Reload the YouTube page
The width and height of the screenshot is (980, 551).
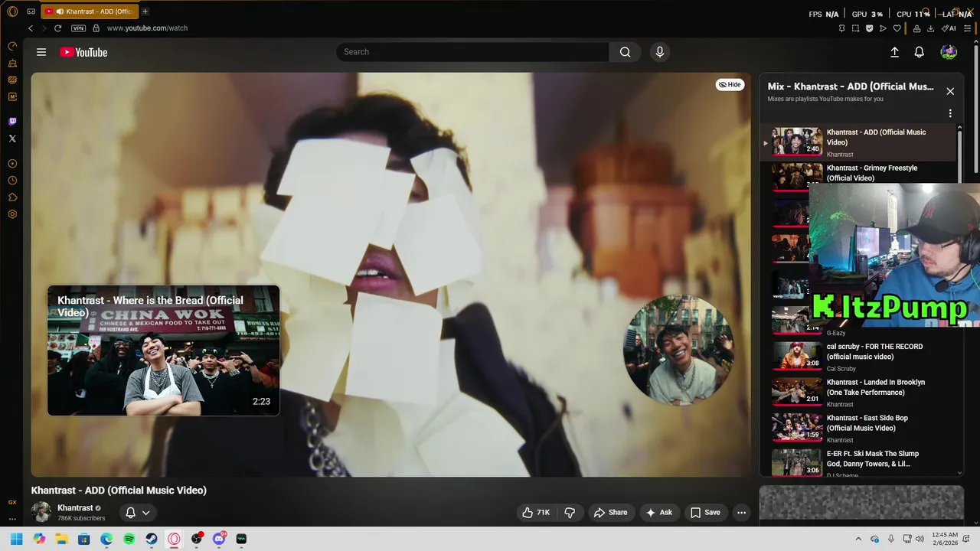tap(57, 28)
